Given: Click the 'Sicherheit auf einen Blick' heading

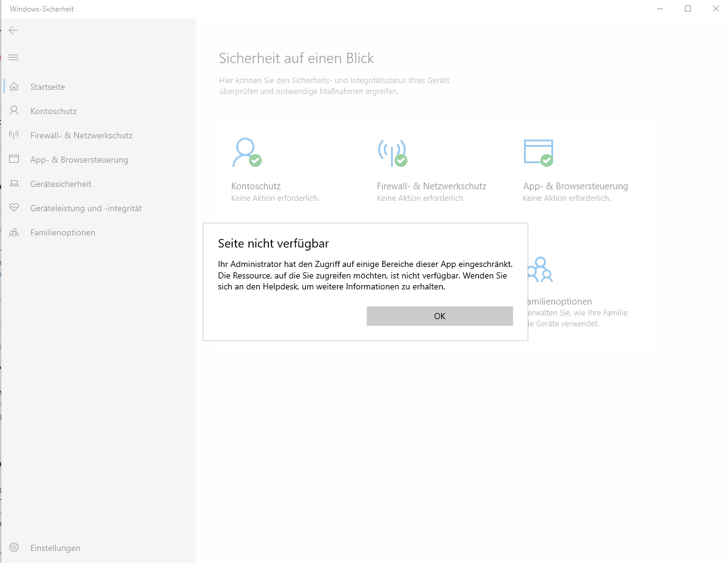Looking at the screenshot, I should point(296,58).
